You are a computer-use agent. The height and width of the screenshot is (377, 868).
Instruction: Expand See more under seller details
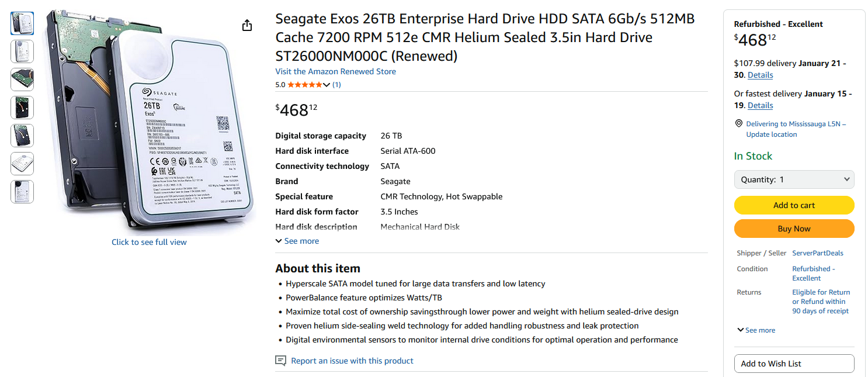pos(756,330)
